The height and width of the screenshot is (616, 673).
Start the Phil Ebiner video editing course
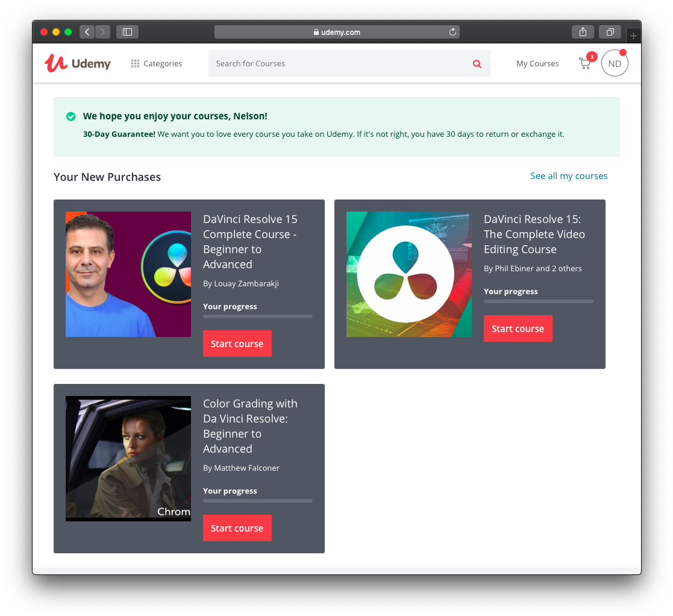coord(518,328)
